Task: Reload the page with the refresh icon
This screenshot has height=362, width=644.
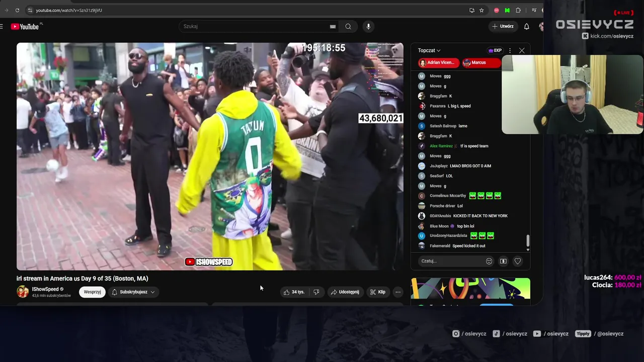Action: 17,10
